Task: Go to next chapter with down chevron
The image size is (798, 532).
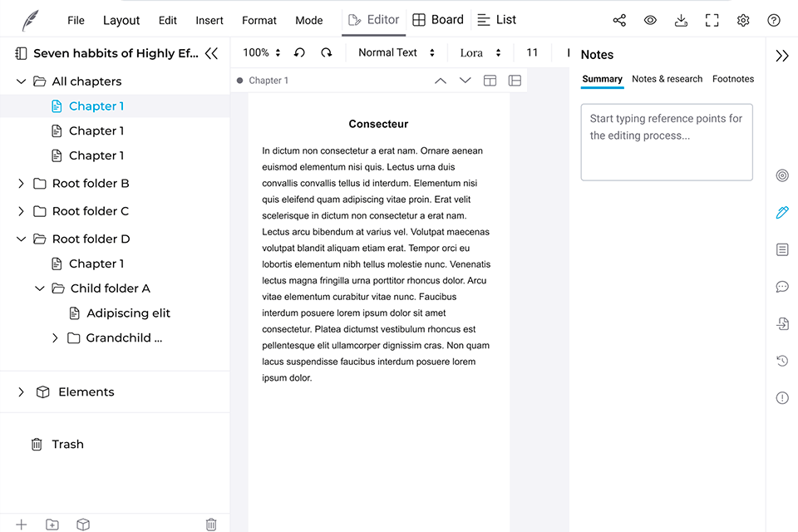Action: point(465,81)
